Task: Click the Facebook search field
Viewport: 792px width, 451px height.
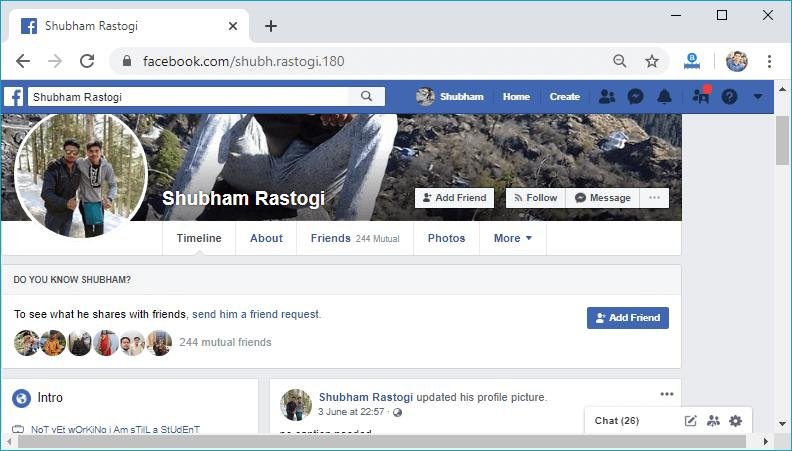Action: click(x=190, y=96)
